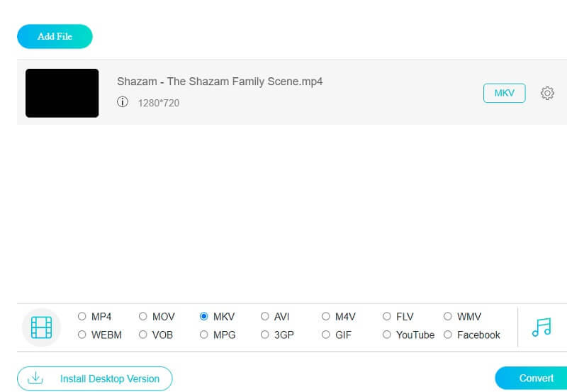The image size is (567, 392).
Task: Click the Shazam Family Scene file name
Action: coord(220,82)
